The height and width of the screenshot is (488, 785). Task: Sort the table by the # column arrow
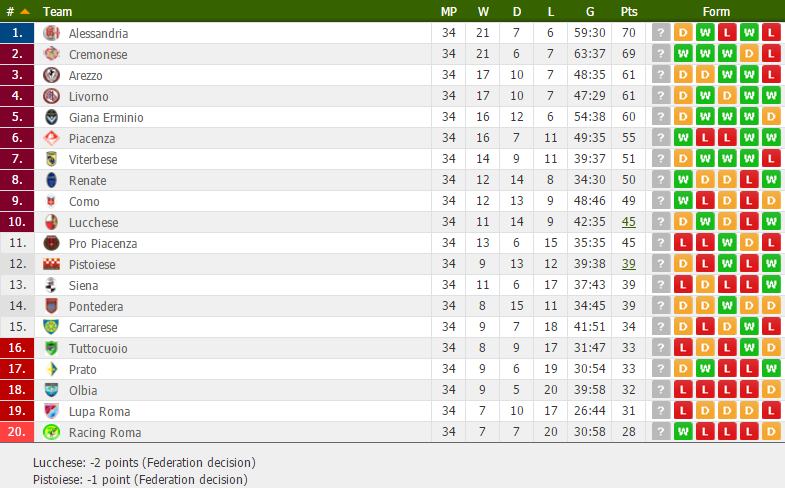25,12
